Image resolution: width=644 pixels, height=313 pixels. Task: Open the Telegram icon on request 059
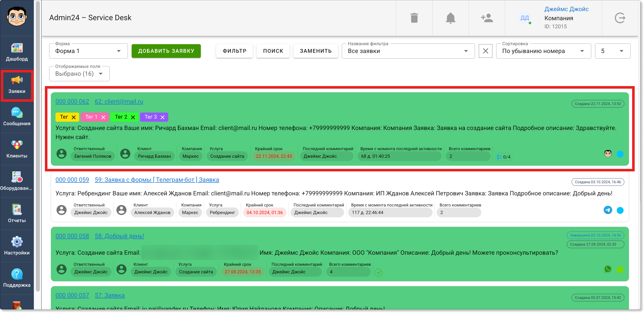tap(608, 210)
